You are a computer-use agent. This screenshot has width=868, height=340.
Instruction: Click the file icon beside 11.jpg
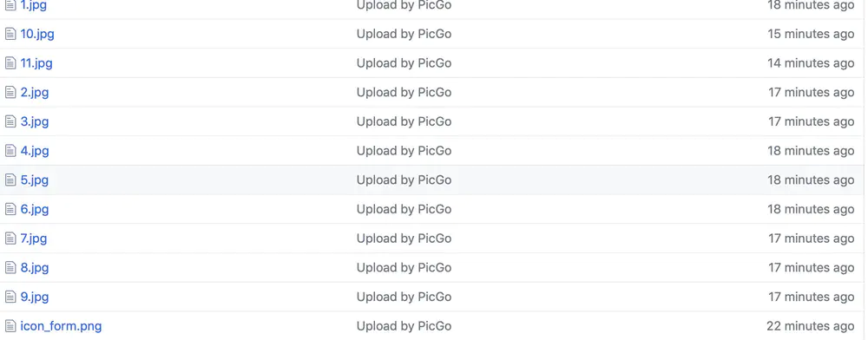point(10,63)
